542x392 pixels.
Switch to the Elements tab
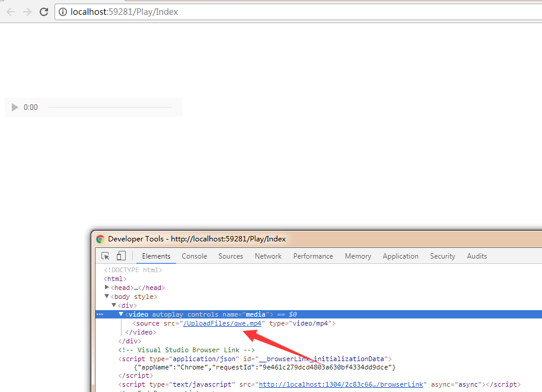[x=156, y=256]
